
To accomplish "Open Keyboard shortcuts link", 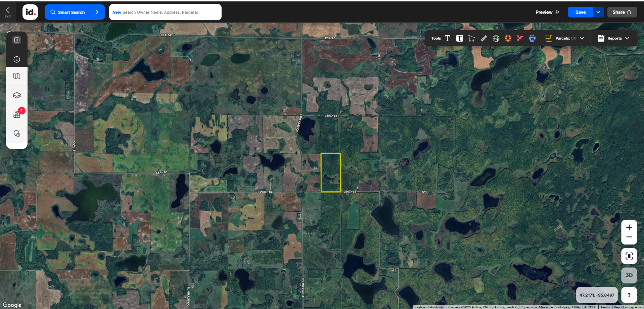I will point(429,307).
